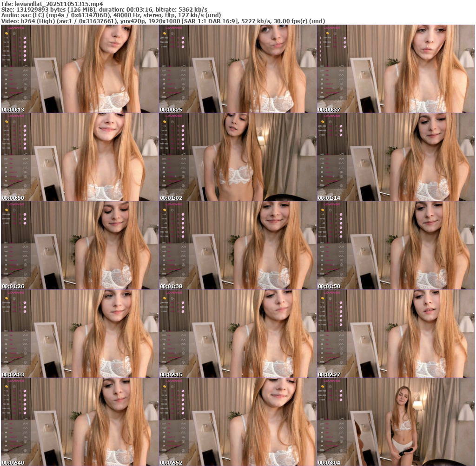Click the Size and duration info line
476x466 pixels.
click(x=105, y=9)
